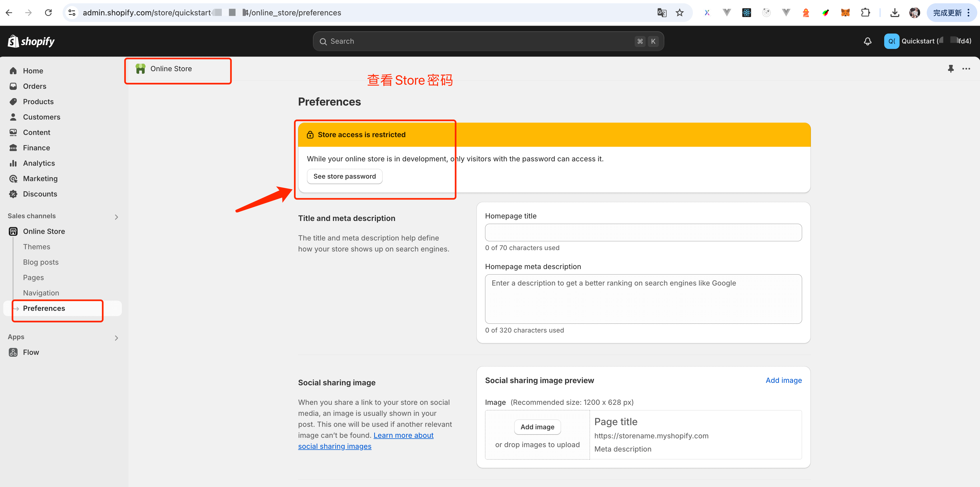
Task: Expand the Sales channels chevron
Action: pos(116,217)
